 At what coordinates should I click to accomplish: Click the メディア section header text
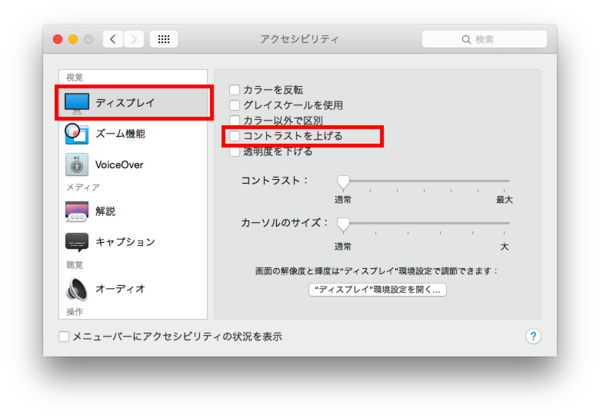point(83,187)
